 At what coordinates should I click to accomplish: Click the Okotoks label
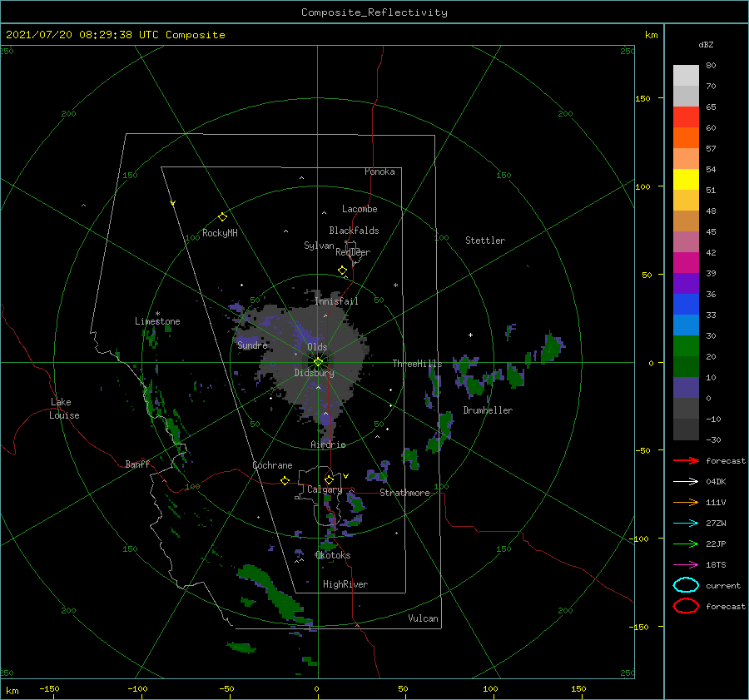click(333, 555)
